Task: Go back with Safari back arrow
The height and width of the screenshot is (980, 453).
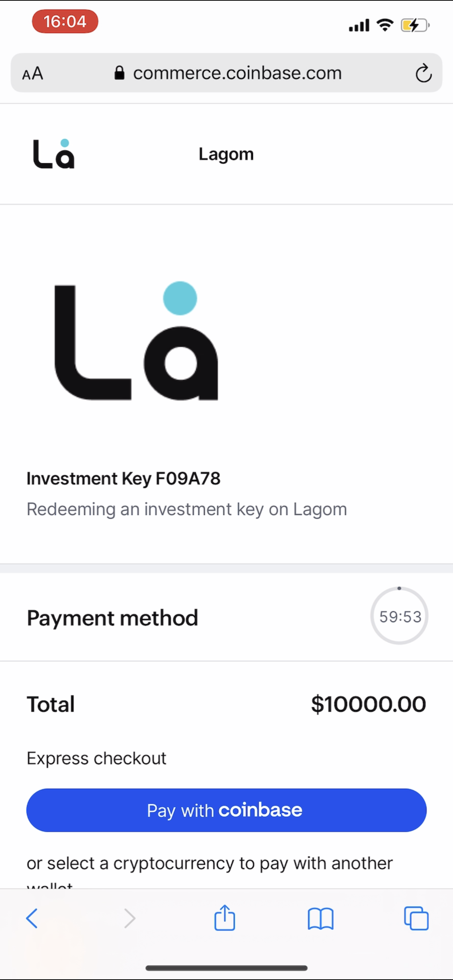Action: click(32, 918)
